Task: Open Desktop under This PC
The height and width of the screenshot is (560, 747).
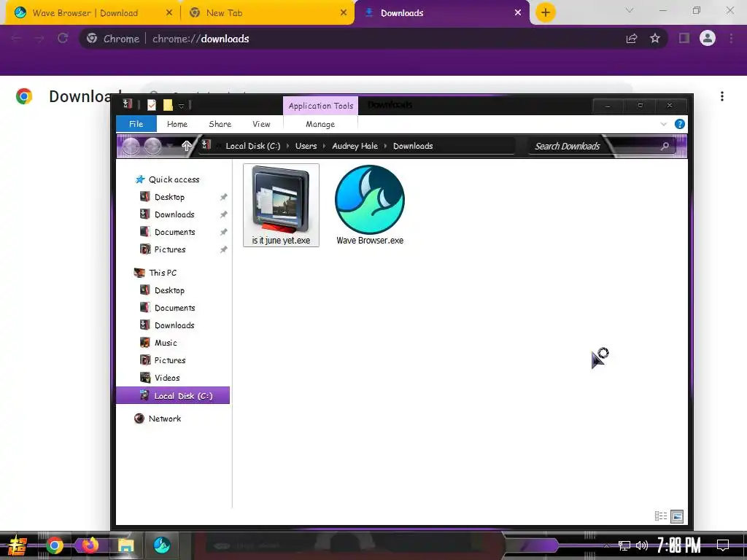Action: (169, 290)
